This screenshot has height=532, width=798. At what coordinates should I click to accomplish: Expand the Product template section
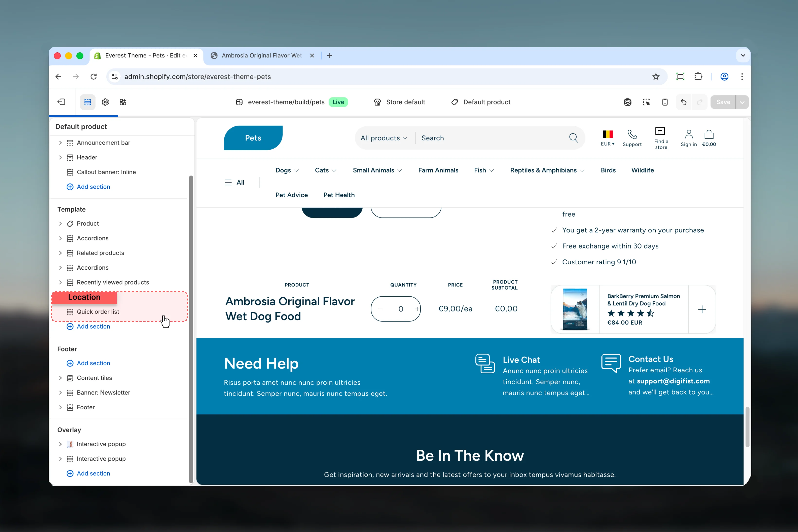(60, 224)
